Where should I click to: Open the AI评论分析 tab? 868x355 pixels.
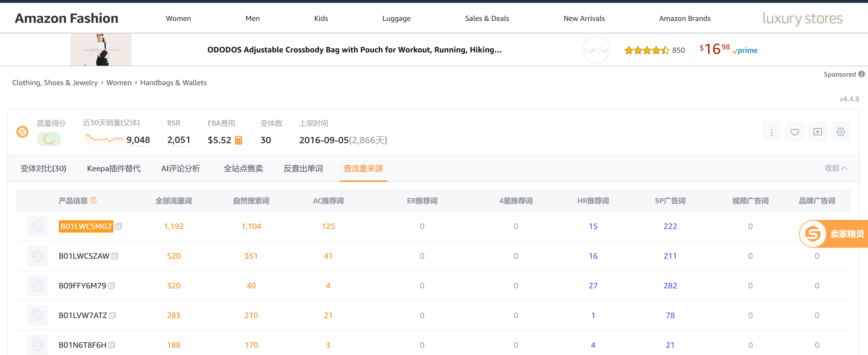click(x=181, y=168)
